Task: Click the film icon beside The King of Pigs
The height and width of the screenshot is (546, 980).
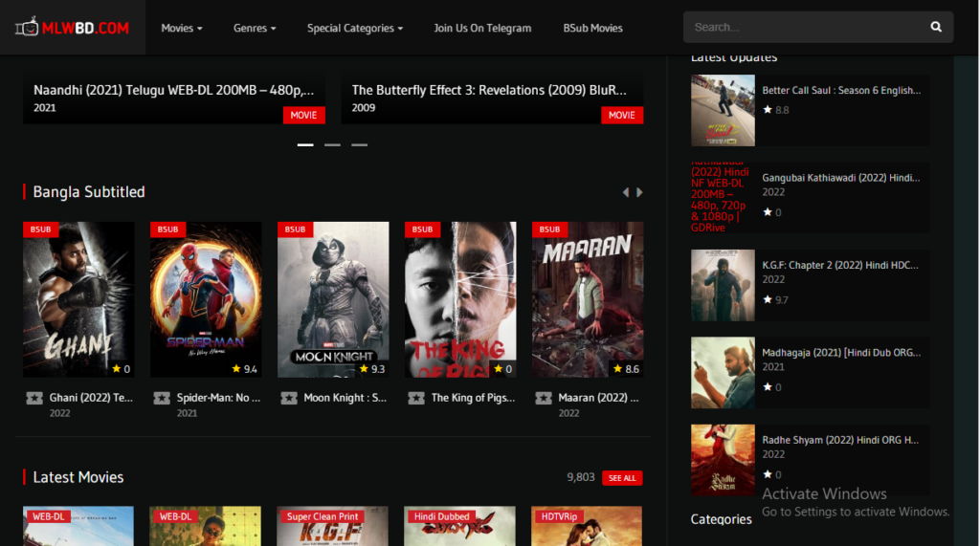Action: 416,398
